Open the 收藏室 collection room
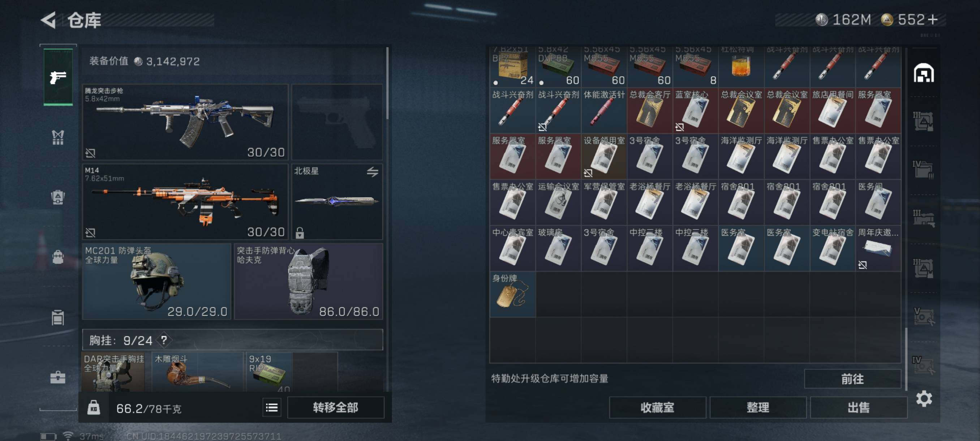This screenshot has height=441, width=980. (657, 407)
